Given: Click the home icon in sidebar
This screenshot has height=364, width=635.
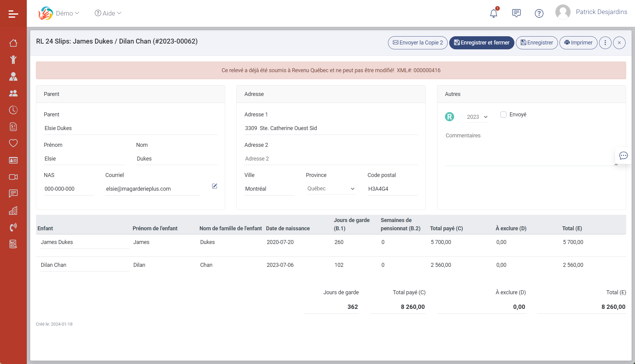Looking at the screenshot, I should pyautogui.click(x=13, y=43).
